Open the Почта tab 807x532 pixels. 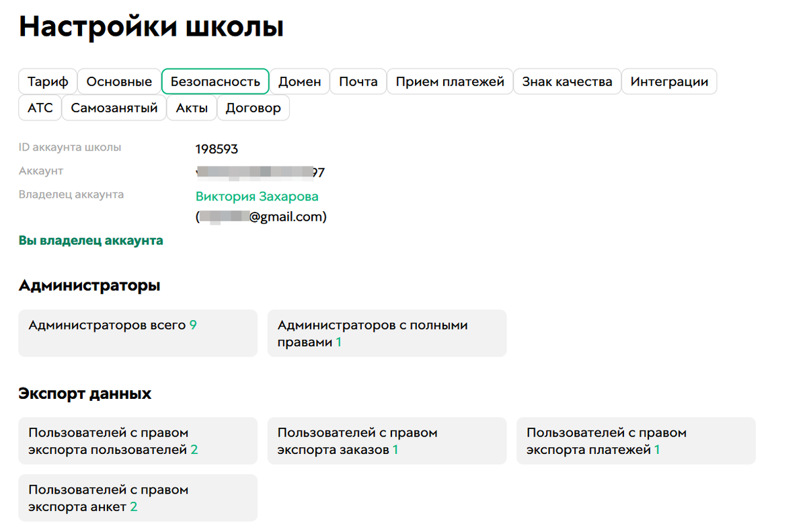click(x=358, y=82)
